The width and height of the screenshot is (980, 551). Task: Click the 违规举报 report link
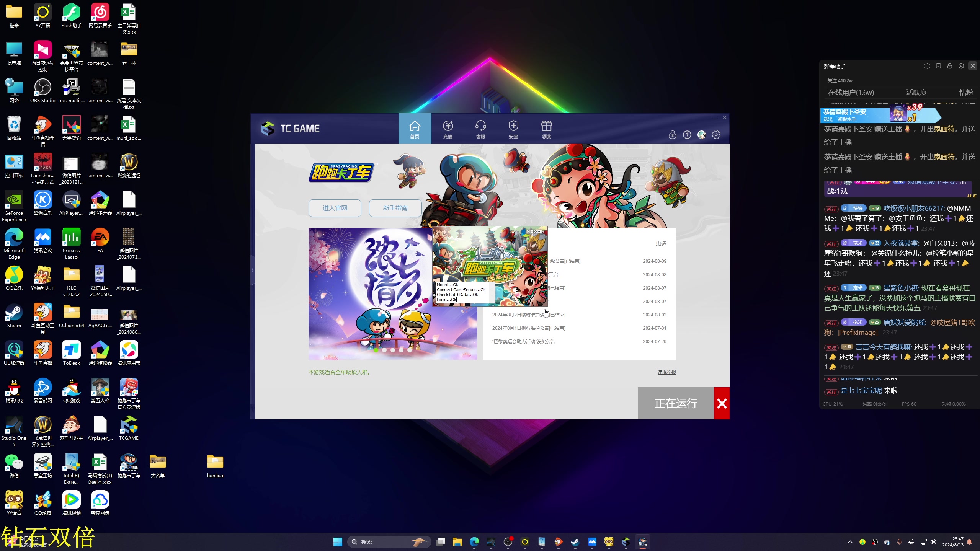667,372
